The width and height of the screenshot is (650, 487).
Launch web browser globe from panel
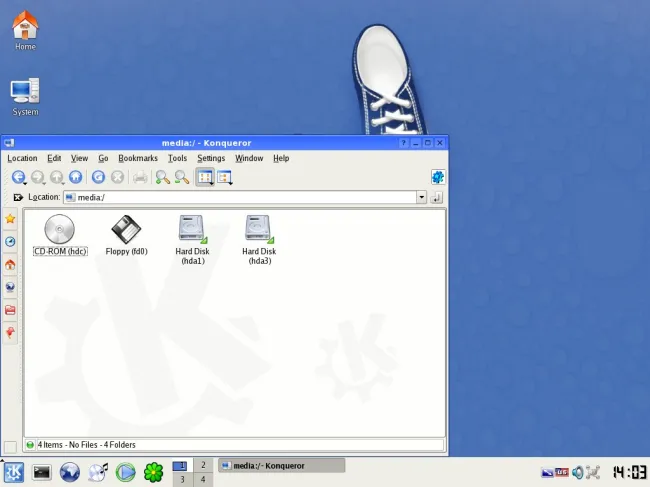[x=70, y=472]
